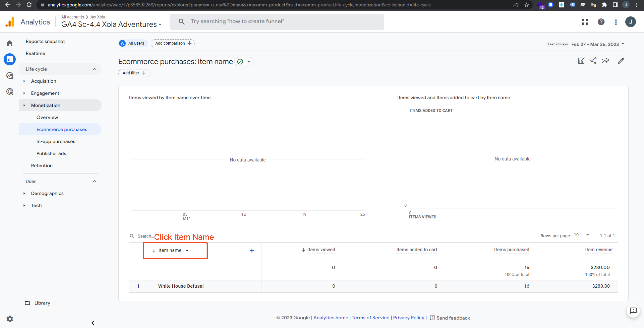Open the date range Feb 27 - Mar 26, 2023 dropdown
The width and height of the screenshot is (644, 328).
click(598, 44)
